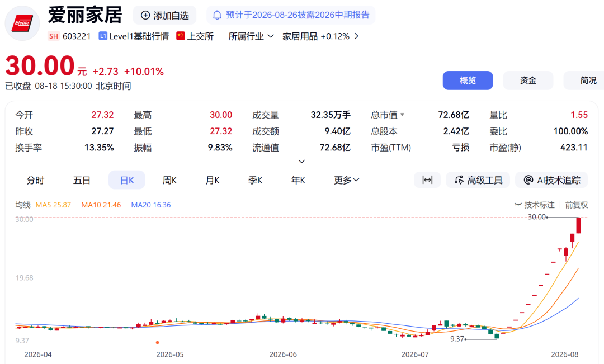Open 高级工具 advanced tools
This screenshot has height=364, width=604.
(x=478, y=180)
